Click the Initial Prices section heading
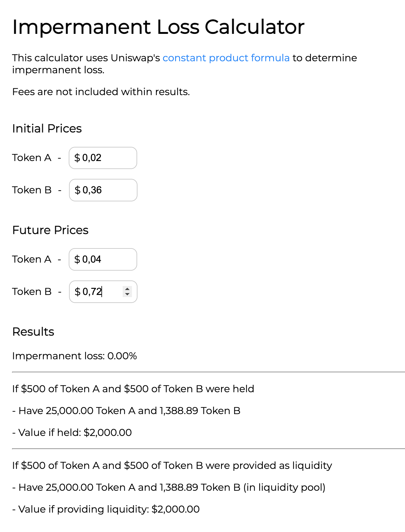 click(47, 128)
